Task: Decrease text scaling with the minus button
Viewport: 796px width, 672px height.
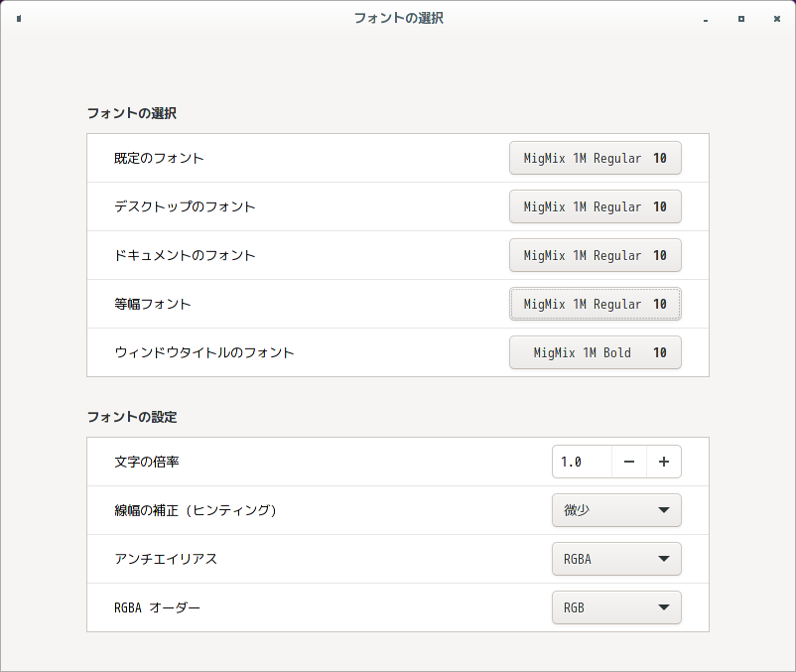Action: click(x=629, y=462)
